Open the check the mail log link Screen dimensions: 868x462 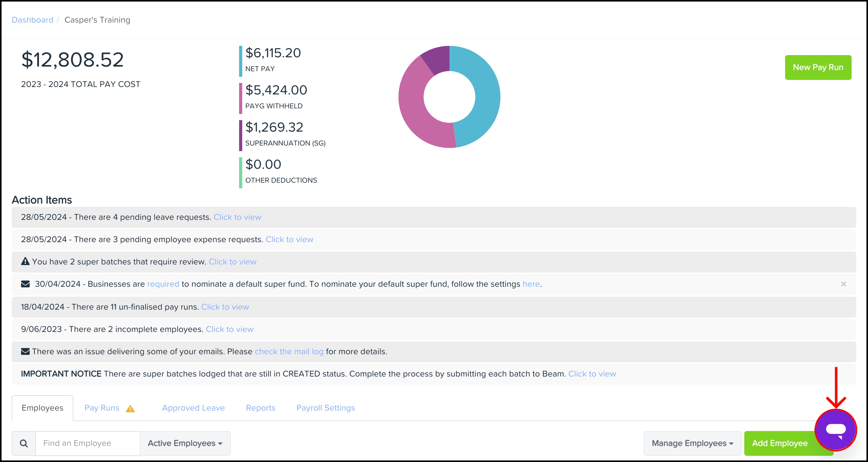tap(289, 351)
